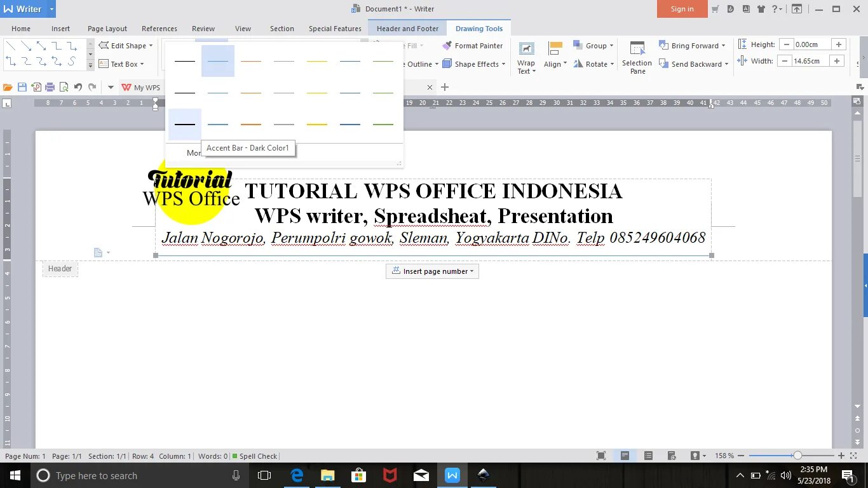This screenshot has width=868, height=488.
Task: Select the double arrow line shape
Action: pyautogui.click(x=41, y=46)
